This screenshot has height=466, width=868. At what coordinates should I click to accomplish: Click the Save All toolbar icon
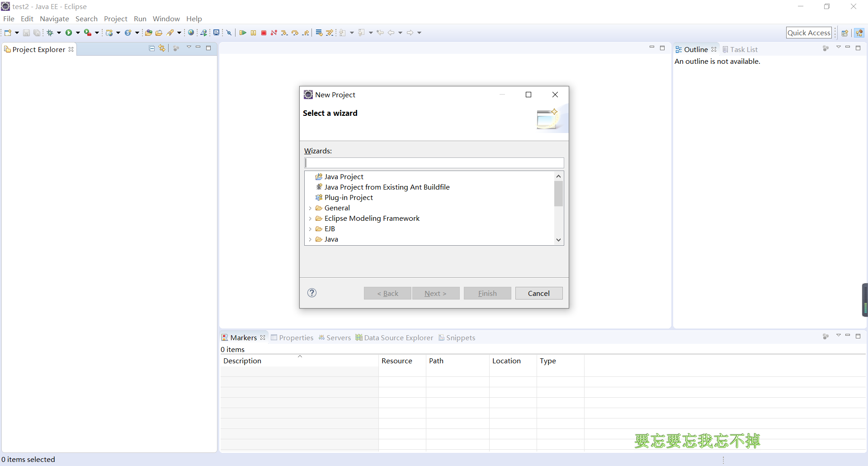[x=37, y=33]
